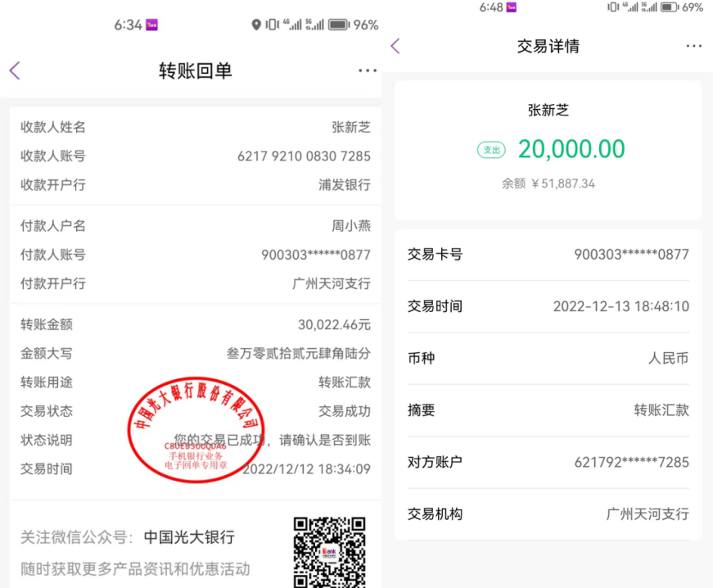Screen dimensions: 713x588
Task: Tap the 付款人户名 周小燕 row
Action: [x=195, y=226]
